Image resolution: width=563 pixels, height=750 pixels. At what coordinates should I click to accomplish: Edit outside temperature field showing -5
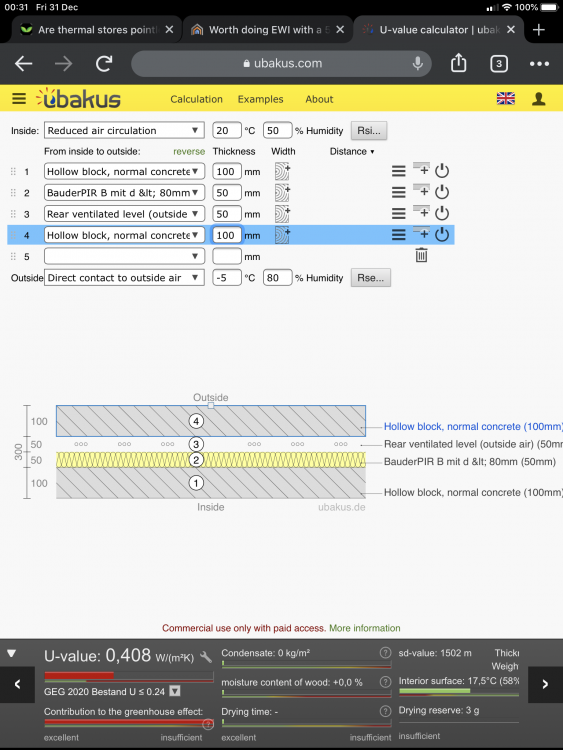click(226, 278)
